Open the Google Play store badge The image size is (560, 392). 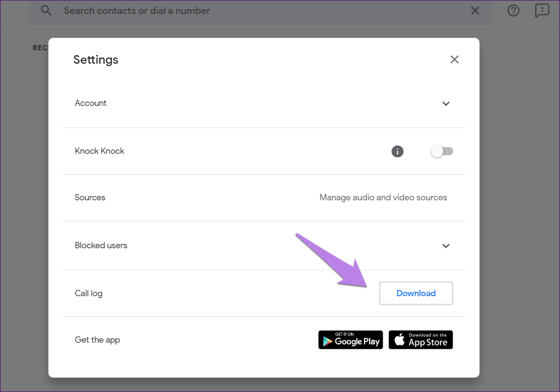tap(350, 340)
